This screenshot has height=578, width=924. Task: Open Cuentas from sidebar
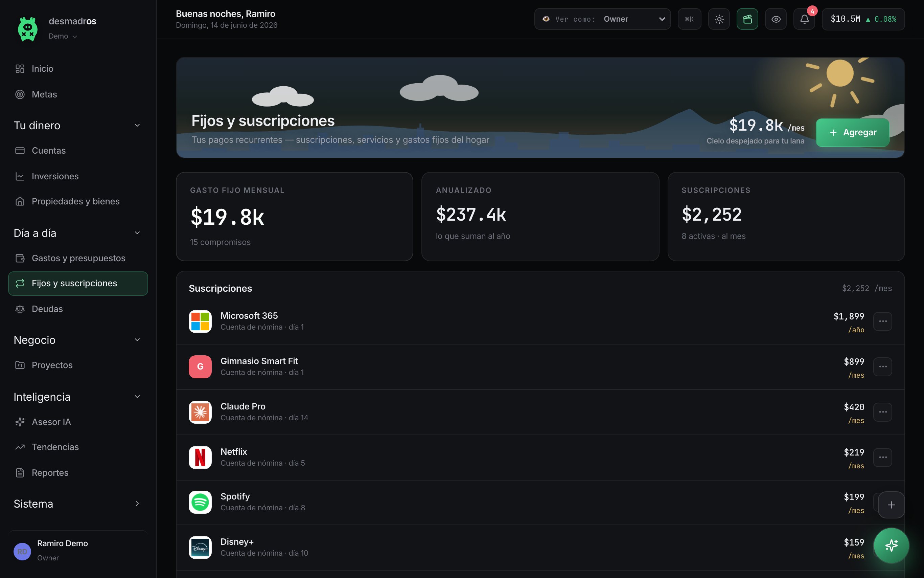78,151
